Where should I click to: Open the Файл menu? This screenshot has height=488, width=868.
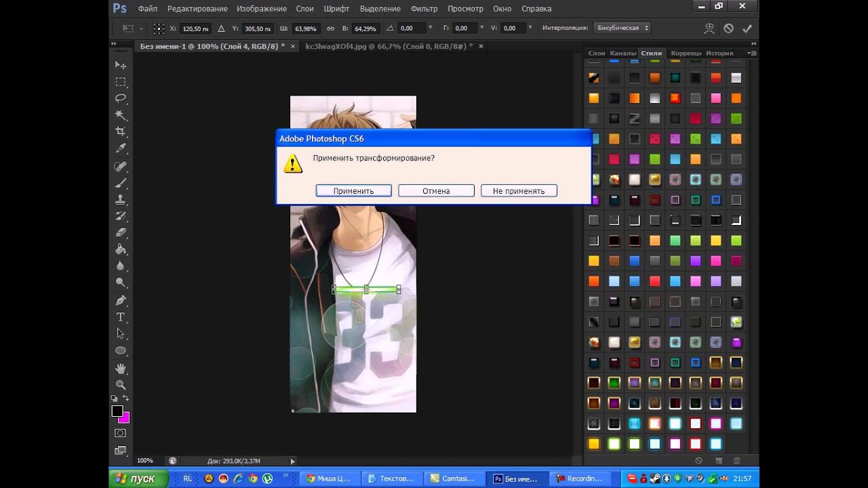tap(148, 9)
